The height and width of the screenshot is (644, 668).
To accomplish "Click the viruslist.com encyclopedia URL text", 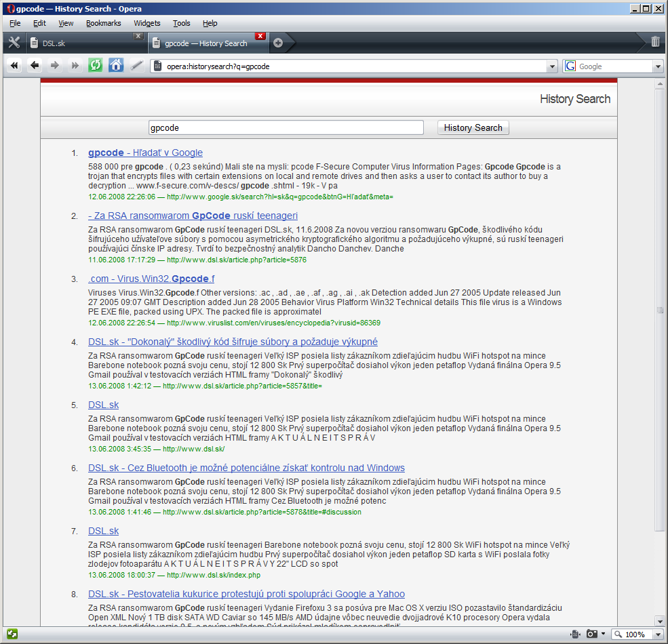I will pos(273,323).
